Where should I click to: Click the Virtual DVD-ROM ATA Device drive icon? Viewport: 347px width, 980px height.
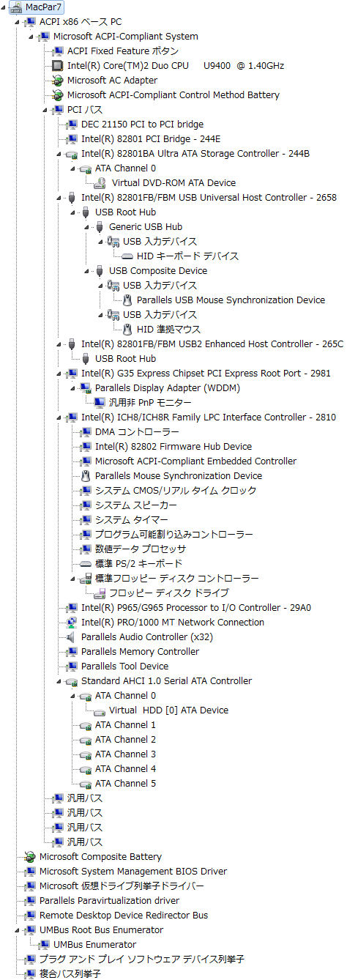pos(100,183)
